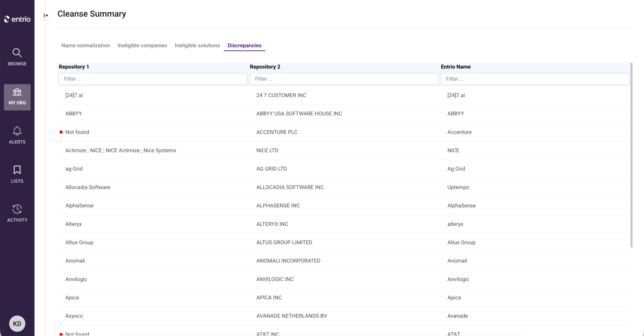Screen dimensions: 644x336
Task: Click the Entrio Name column header
Action: coord(456,67)
